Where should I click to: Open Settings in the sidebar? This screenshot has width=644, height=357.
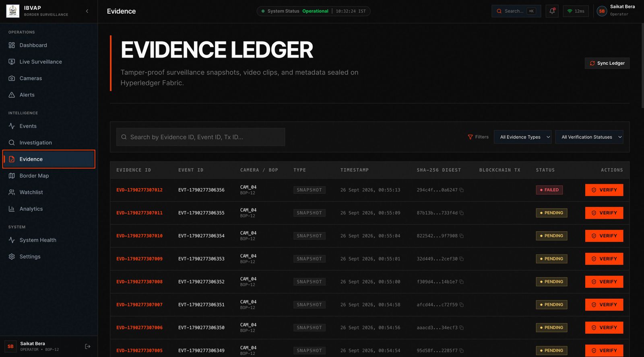49,256
